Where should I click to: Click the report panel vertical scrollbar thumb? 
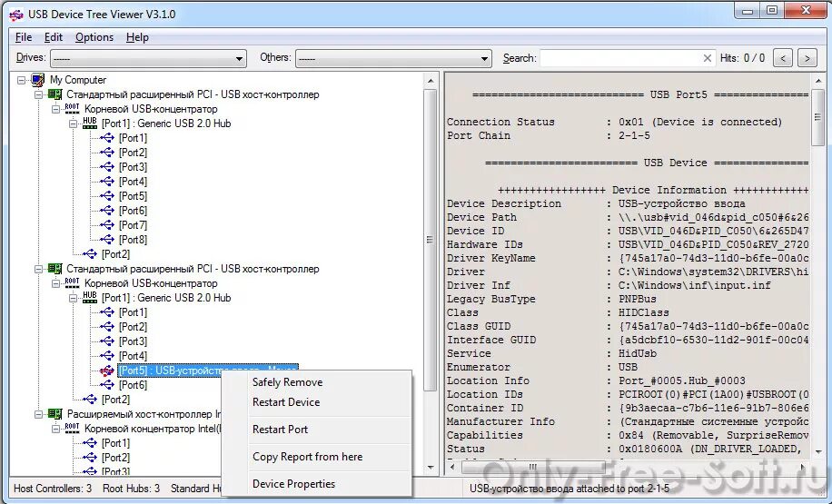(x=817, y=118)
